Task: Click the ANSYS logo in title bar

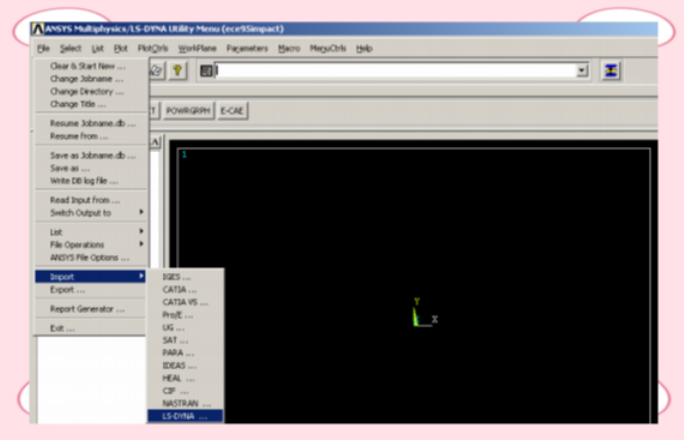Action: click(x=38, y=29)
